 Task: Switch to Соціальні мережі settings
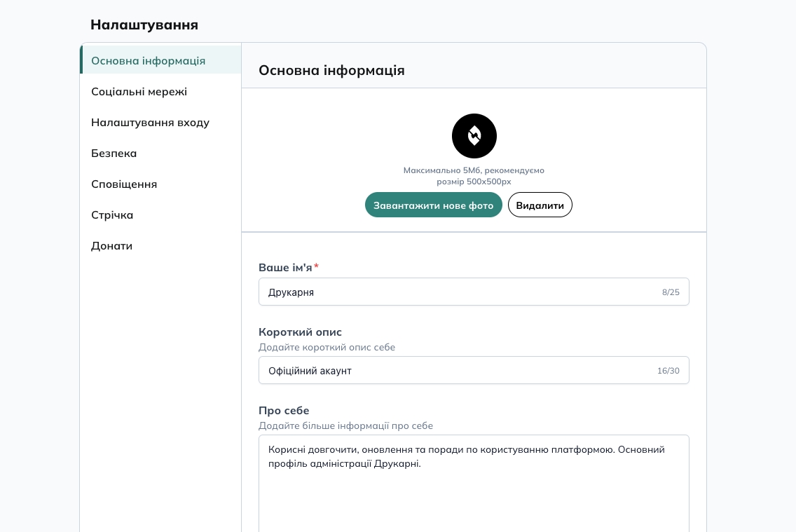[139, 91]
